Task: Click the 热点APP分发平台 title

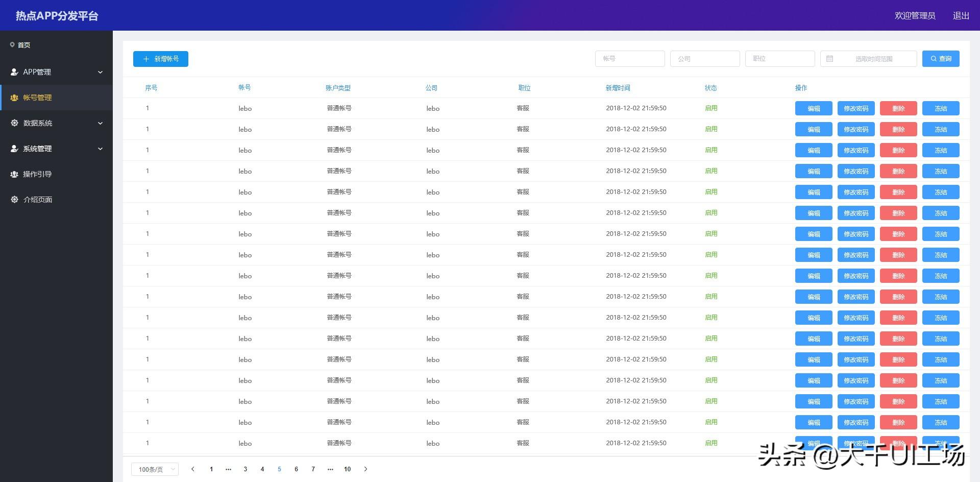Action: click(57, 16)
